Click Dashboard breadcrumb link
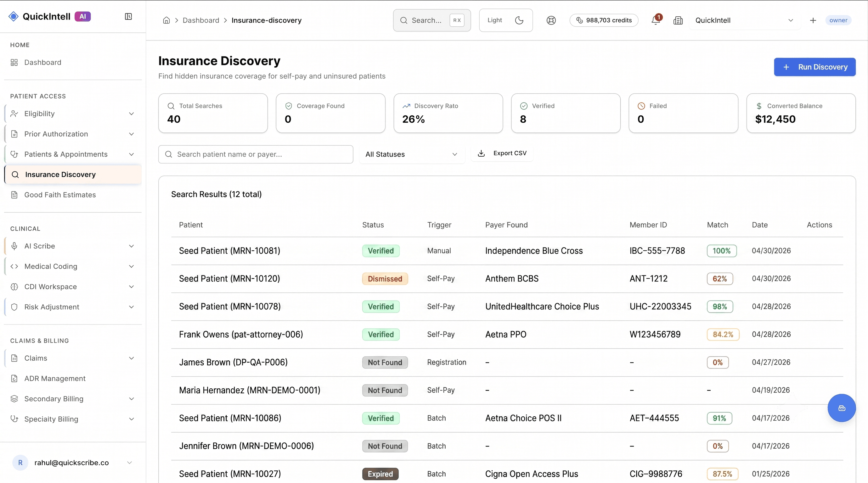This screenshot has height=483, width=868. pos(201,20)
